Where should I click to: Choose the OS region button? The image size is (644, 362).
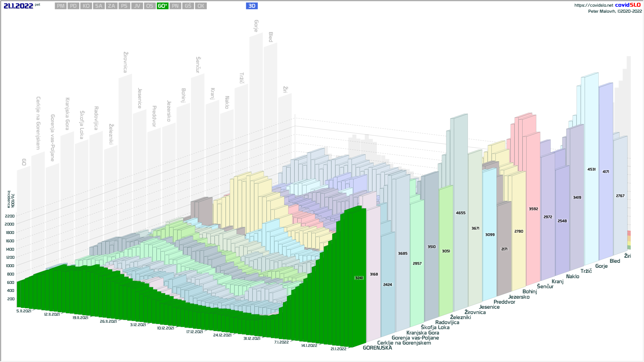(150, 6)
